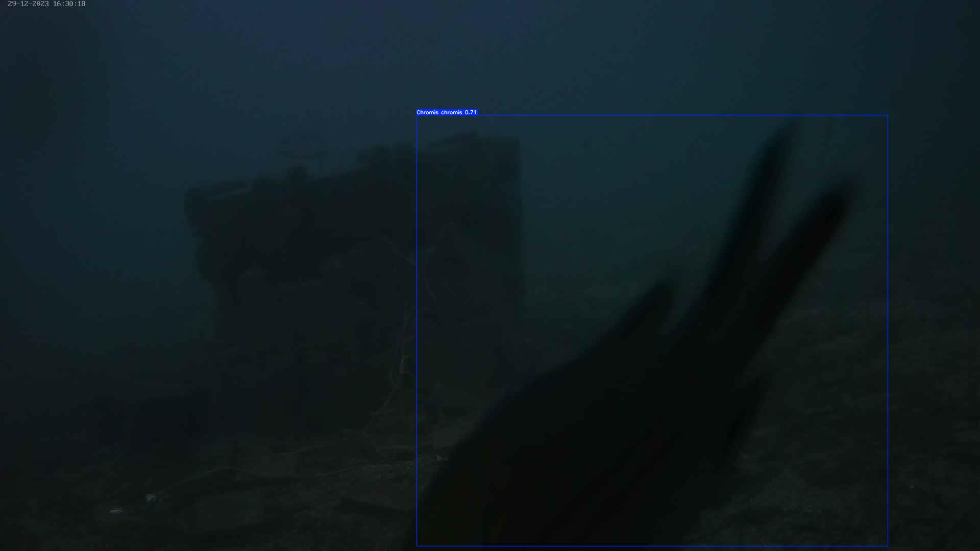Click the center of the Chromis chromis bounding box
Viewport: 980px width, 551px height.
652,331
